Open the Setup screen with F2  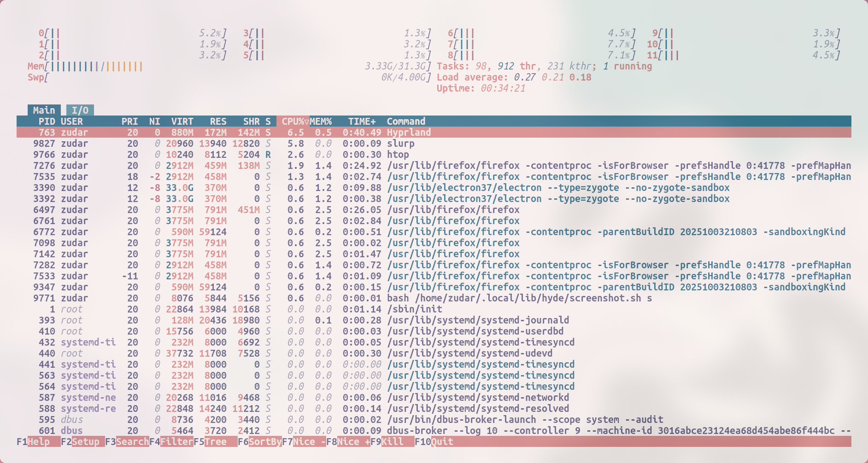(86, 441)
